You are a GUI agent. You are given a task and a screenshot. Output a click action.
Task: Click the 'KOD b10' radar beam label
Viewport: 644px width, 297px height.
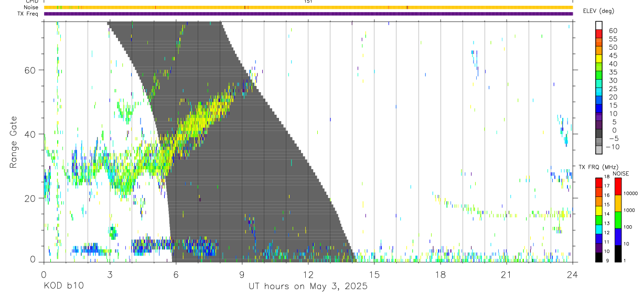coord(63,287)
